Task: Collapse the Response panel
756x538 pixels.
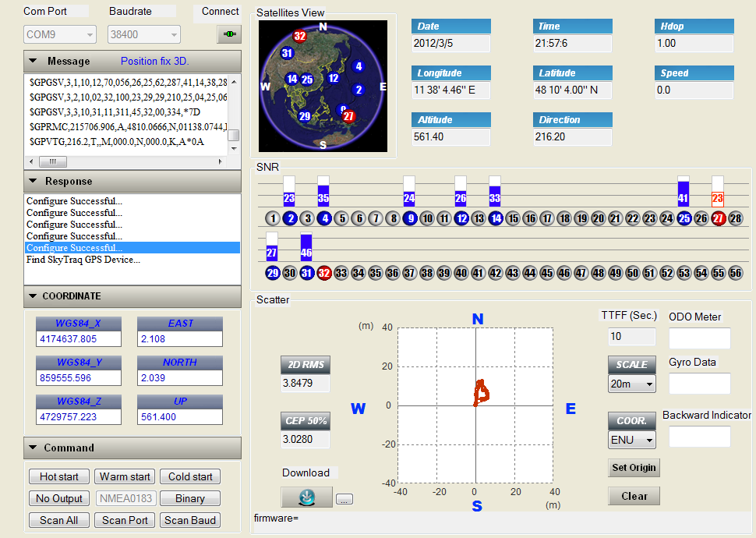Action: (33, 181)
